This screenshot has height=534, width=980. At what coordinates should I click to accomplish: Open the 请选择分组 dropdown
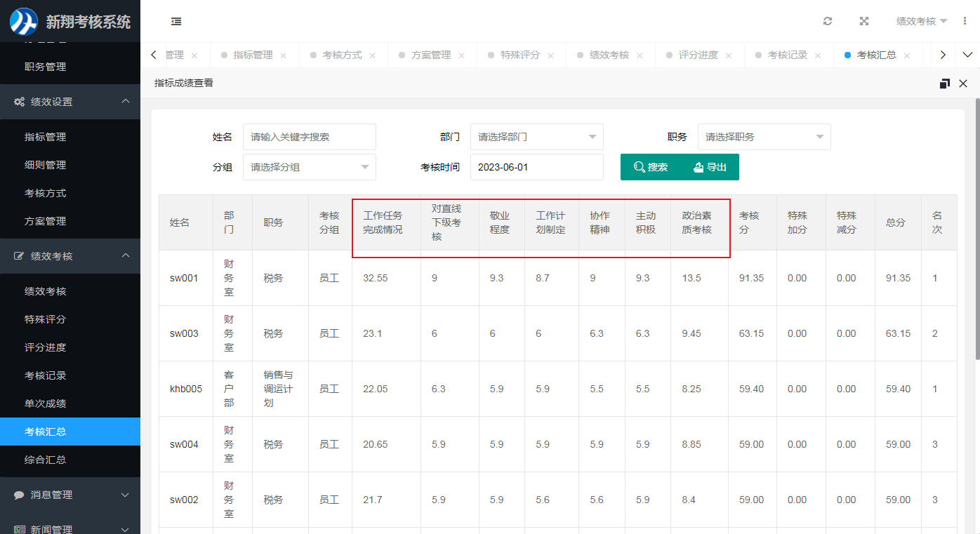(309, 167)
